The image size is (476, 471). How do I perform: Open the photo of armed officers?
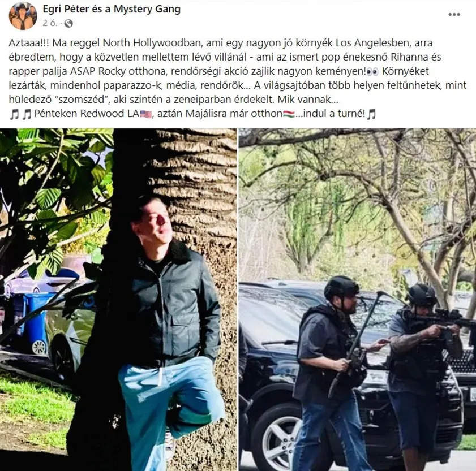click(357, 300)
